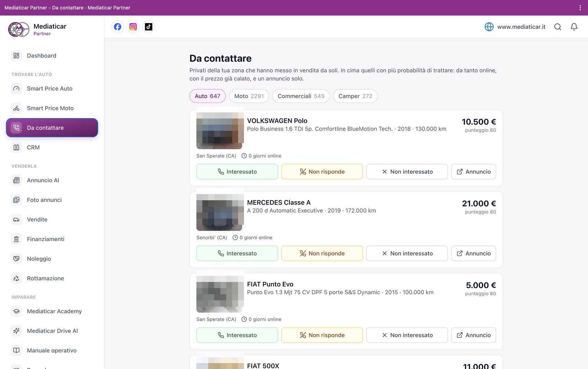Open the TikTok social link icon

coord(148,27)
